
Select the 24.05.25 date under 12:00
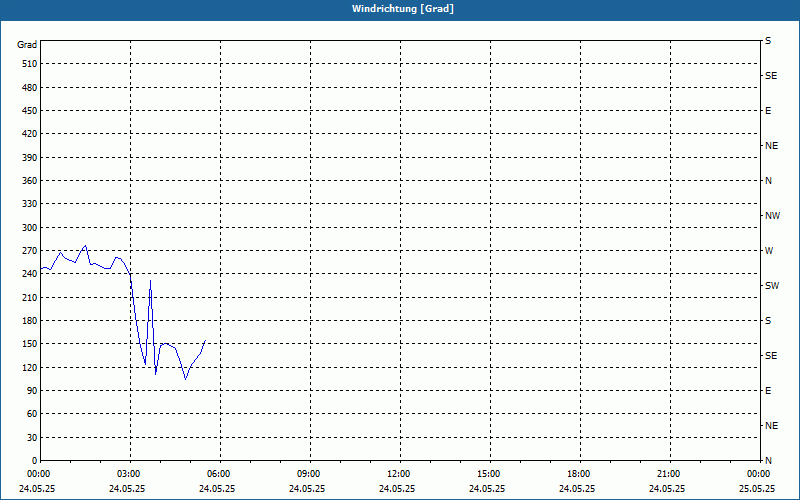click(x=397, y=488)
